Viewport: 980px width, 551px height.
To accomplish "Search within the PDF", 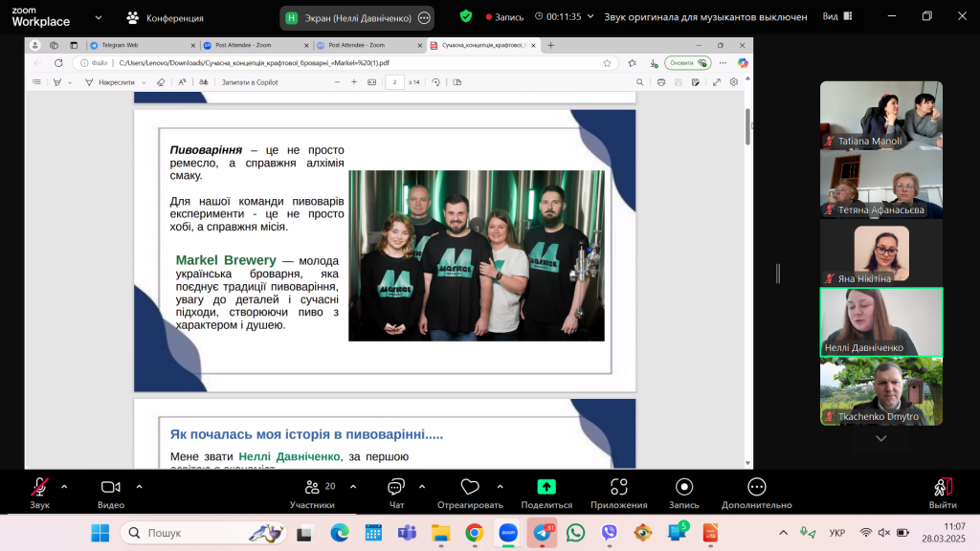I will 639,82.
